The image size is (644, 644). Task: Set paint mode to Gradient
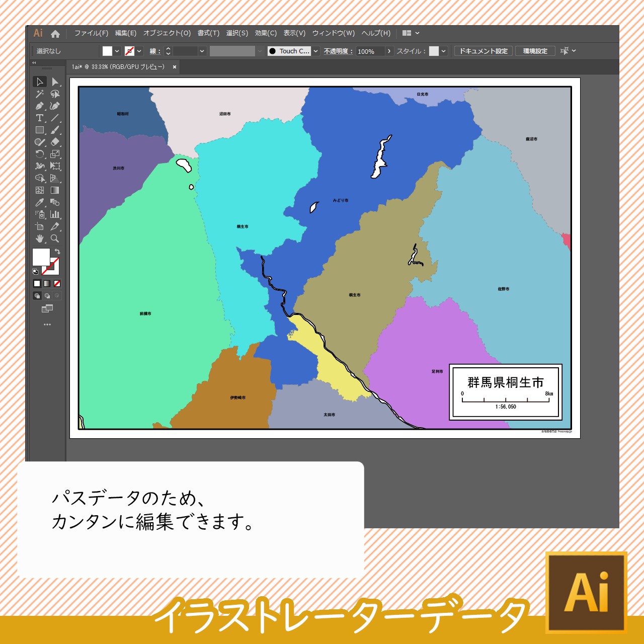tap(47, 284)
